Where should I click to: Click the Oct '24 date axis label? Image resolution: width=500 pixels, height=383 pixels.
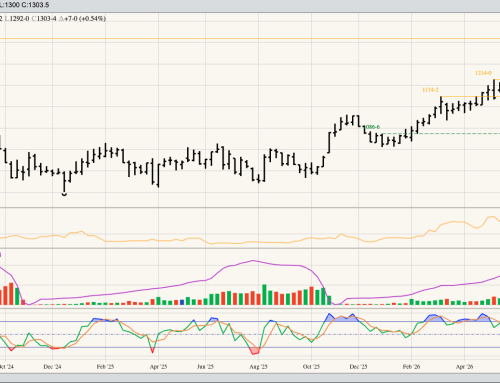[7, 367]
